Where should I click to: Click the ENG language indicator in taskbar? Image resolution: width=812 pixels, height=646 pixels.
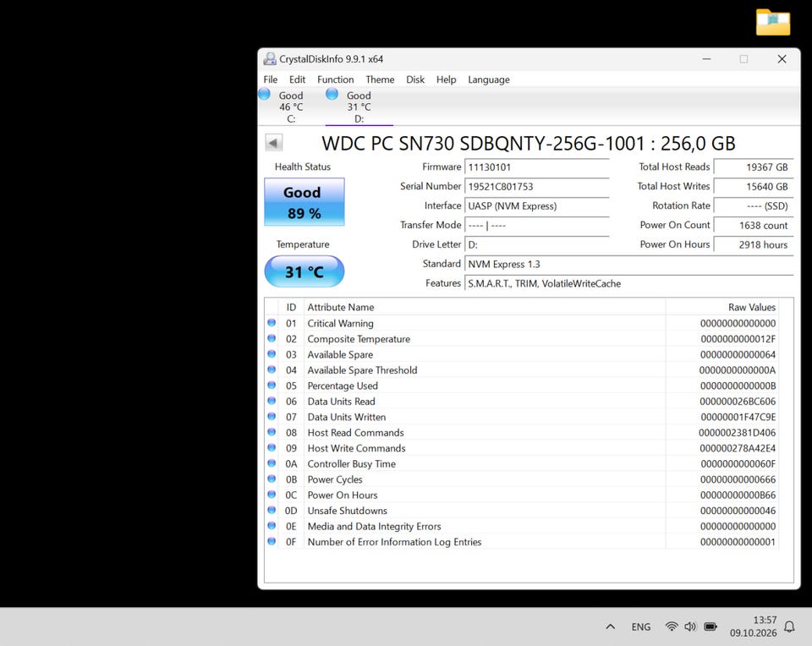pos(640,627)
